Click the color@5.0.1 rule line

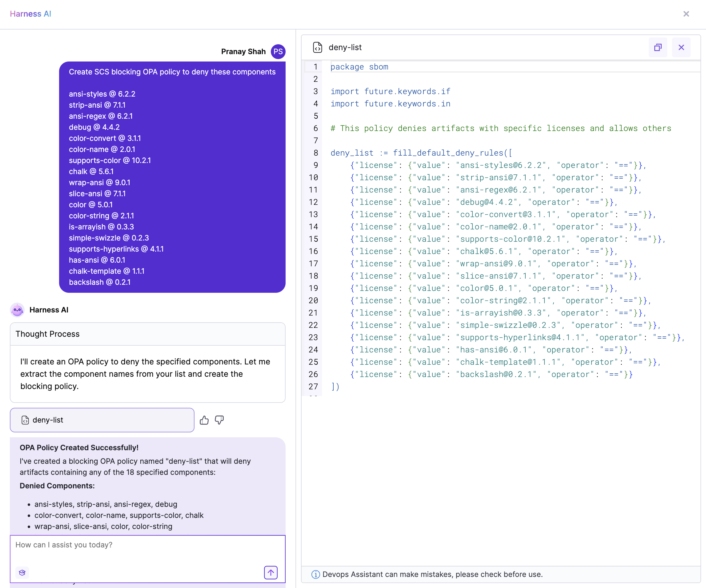tap(483, 288)
